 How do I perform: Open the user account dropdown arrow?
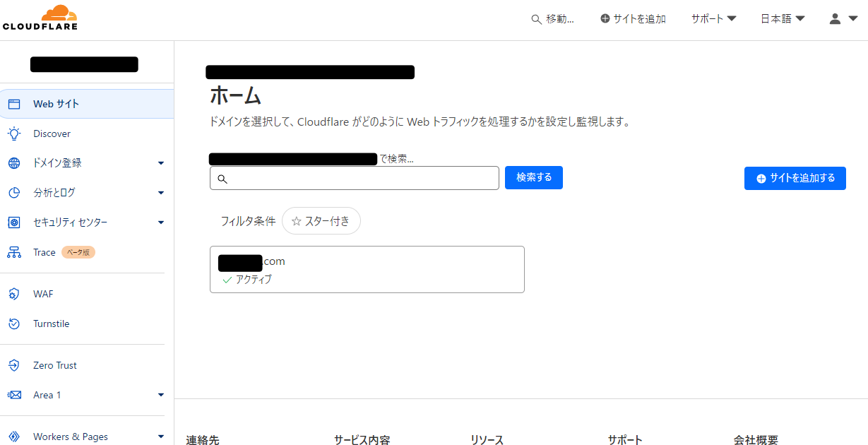(x=852, y=20)
